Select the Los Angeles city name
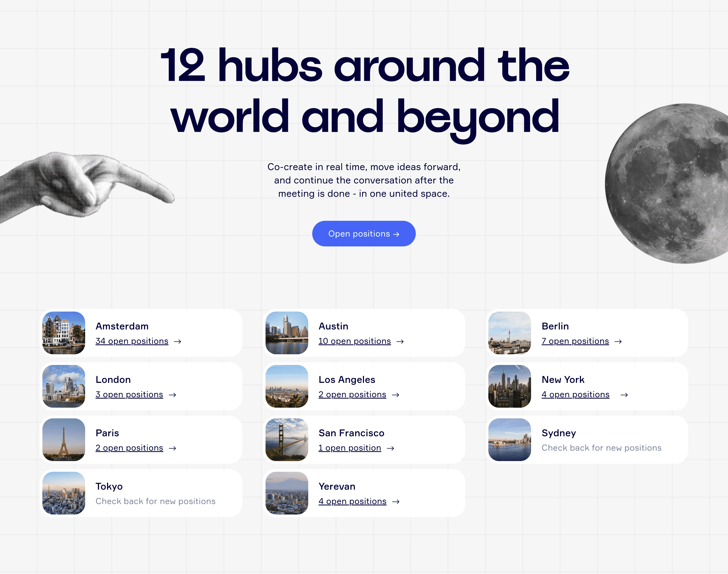This screenshot has width=728, height=574. pos(347,380)
